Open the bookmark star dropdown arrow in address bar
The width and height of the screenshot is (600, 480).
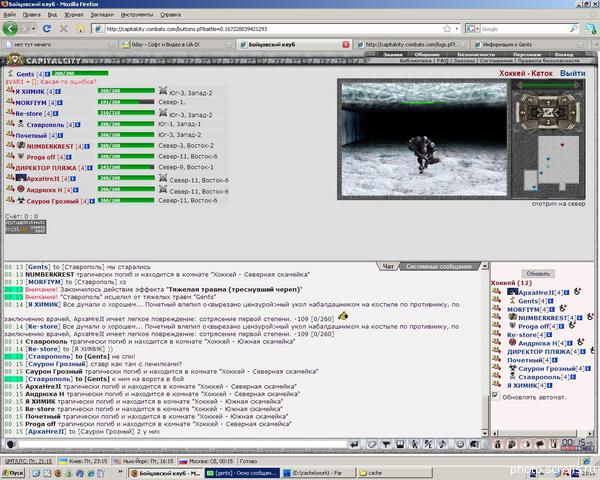tap(456, 29)
